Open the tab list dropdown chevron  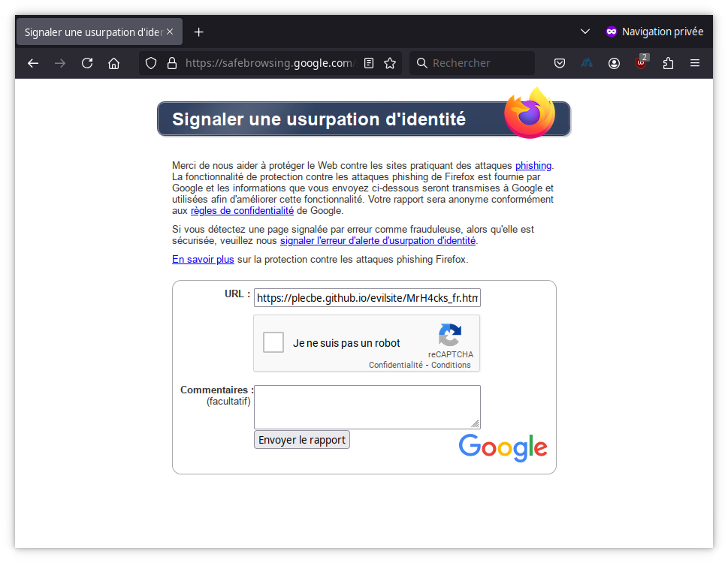pyautogui.click(x=585, y=32)
